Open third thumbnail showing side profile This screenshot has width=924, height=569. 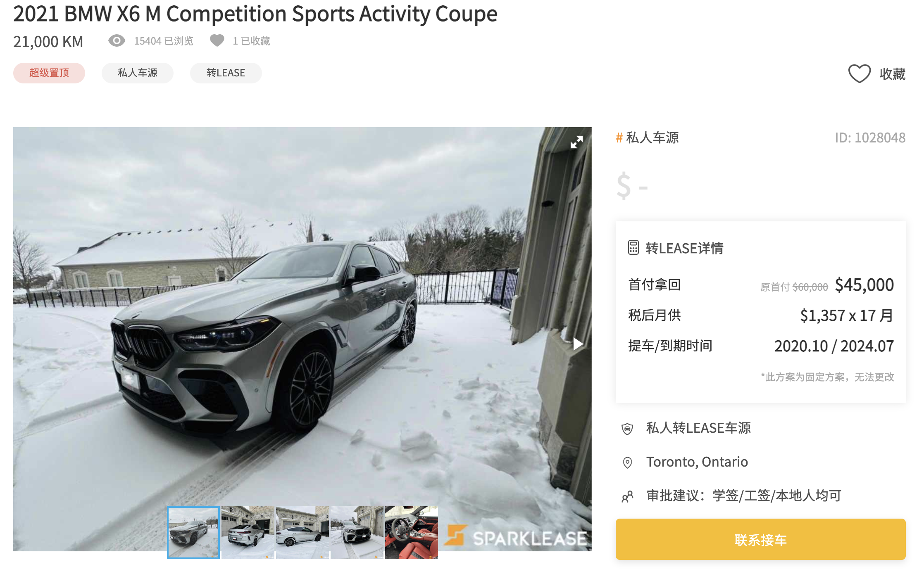coord(302,533)
